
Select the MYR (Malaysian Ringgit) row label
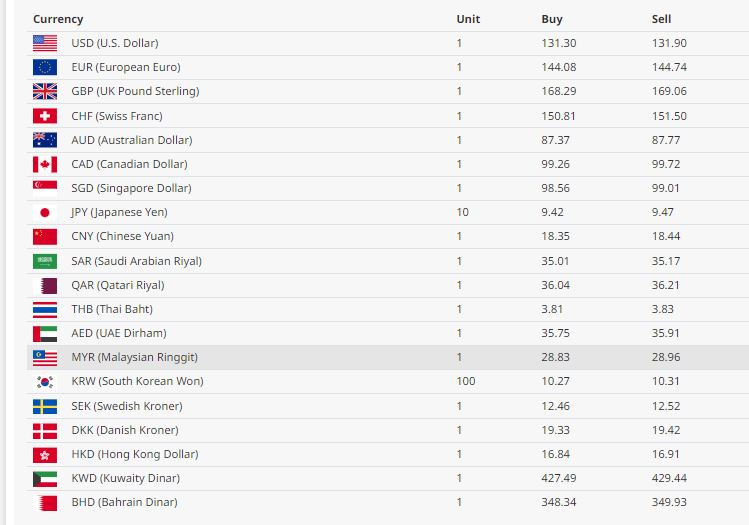coord(134,357)
